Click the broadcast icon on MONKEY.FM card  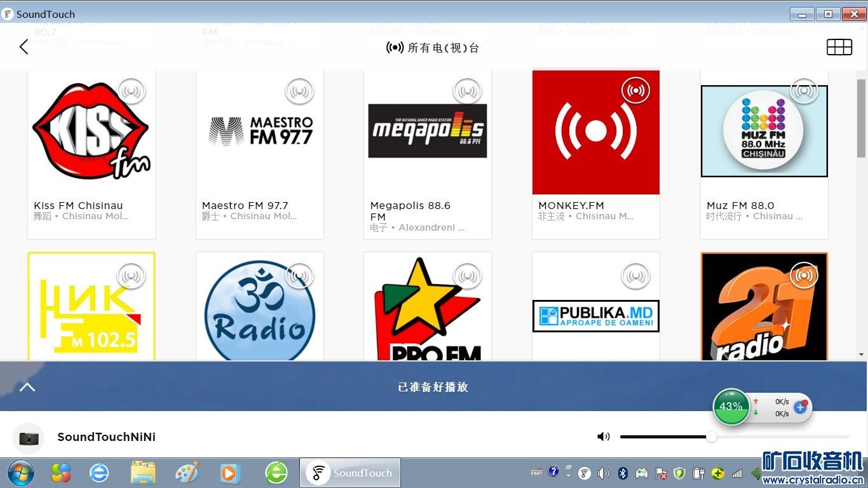[x=635, y=91]
